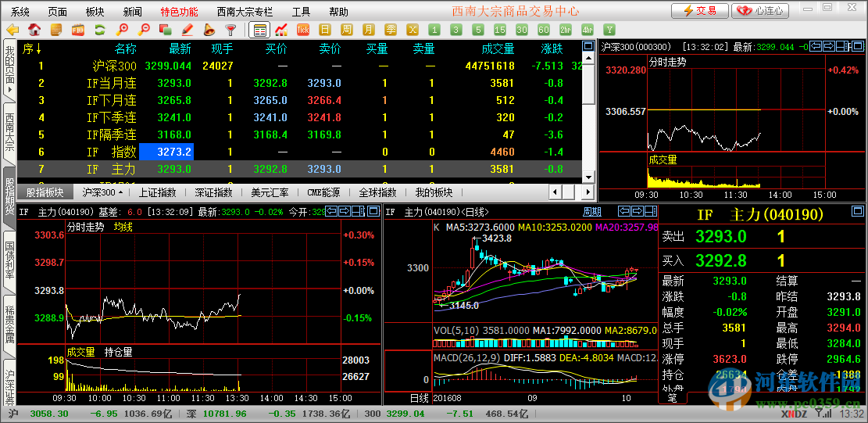Go to next contract in daily K-line panel
The height and width of the screenshot is (423, 868).
tap(638, 210)
